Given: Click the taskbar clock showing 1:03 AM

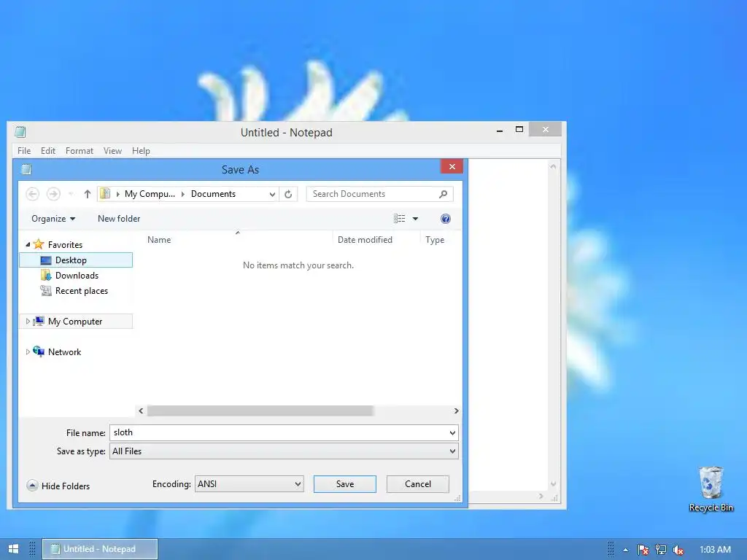Looking at the screenshot, I should coord(715,550).
